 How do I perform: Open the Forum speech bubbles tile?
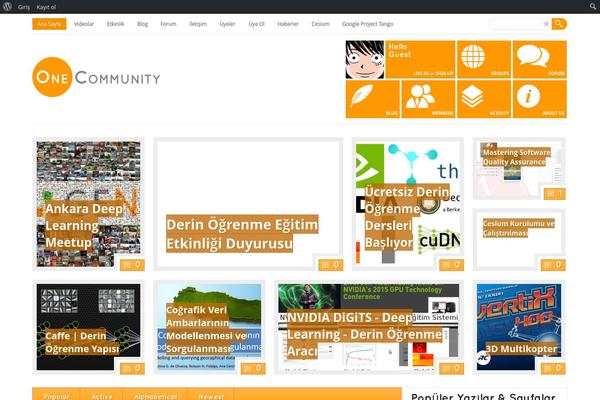pos(540,59)
